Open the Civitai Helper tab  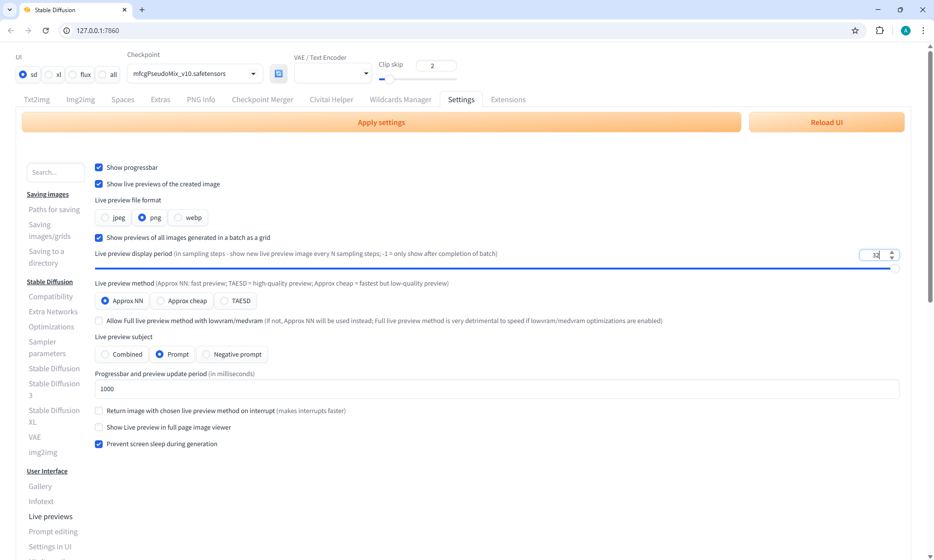coord(331,100)
